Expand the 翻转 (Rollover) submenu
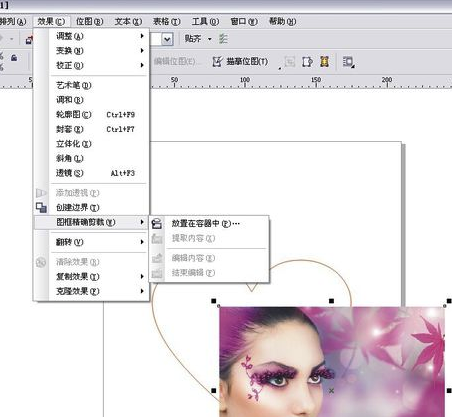 (x=91, y=242)
